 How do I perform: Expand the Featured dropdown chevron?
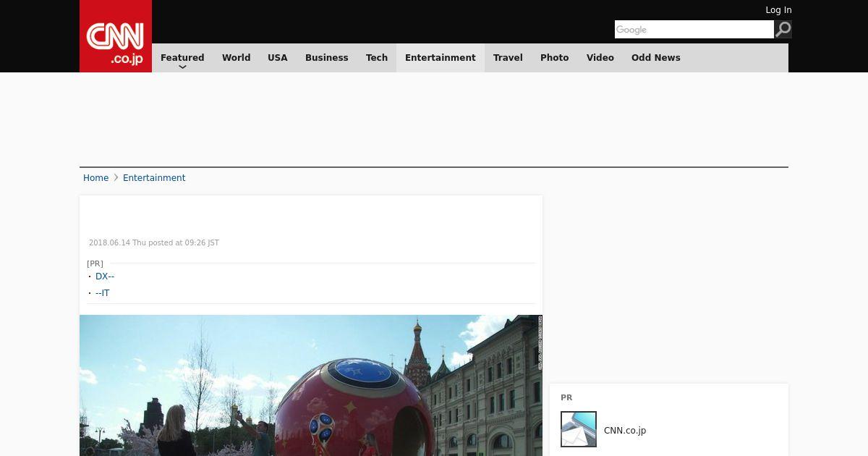coord(182,67)
